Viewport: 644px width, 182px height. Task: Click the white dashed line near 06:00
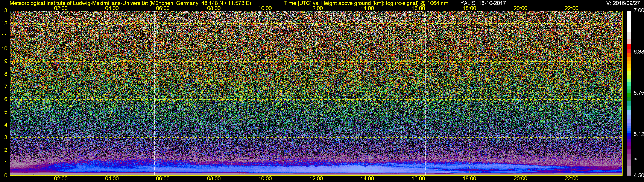click(x=154, y=92)
